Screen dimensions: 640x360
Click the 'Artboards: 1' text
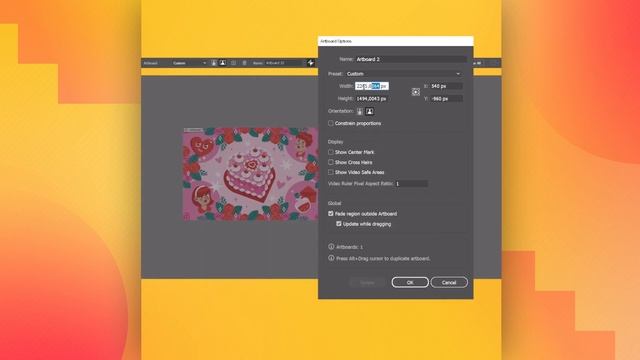[349, 247]
